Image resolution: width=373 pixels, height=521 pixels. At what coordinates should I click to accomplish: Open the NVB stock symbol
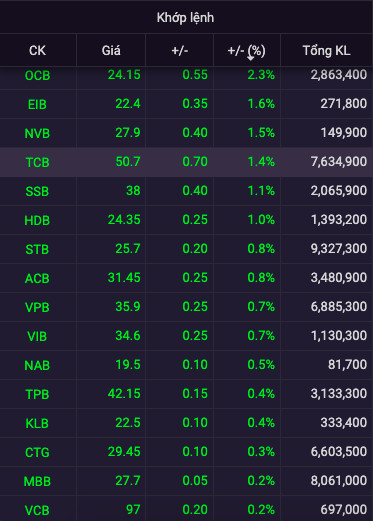pos(37,133)
